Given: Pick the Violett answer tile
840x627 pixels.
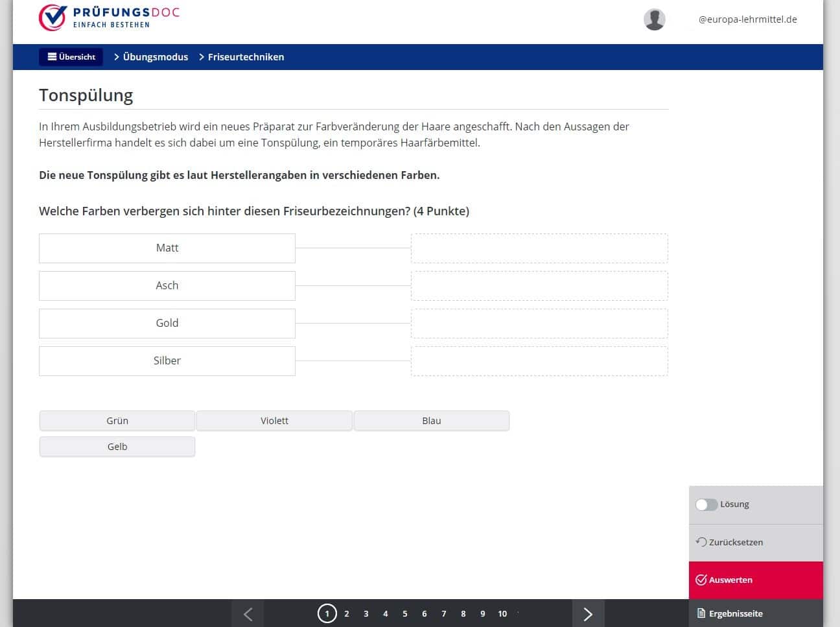Looking at the screenshot, I should click(274, 421).
